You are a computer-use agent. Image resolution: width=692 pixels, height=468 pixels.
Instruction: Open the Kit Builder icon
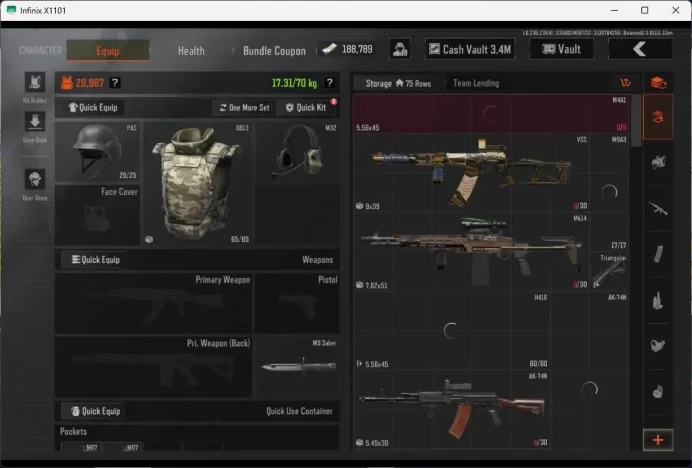click(x=35, y=83)
